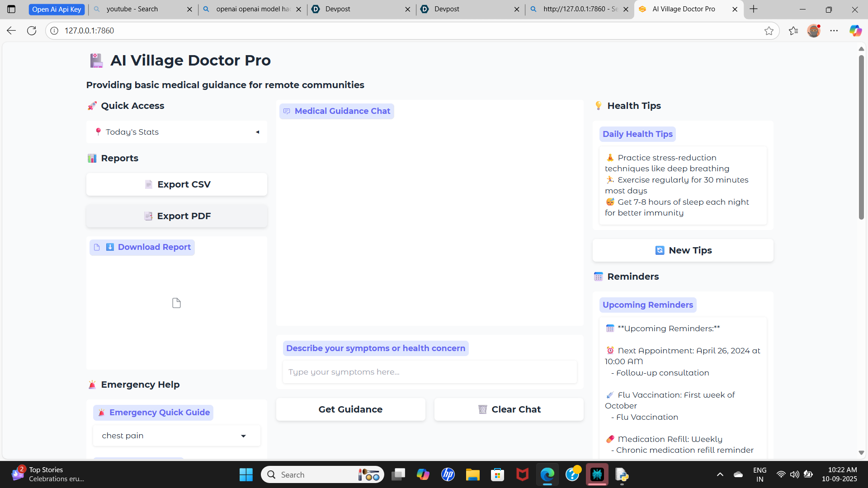Screen dimensions: 868x488
Task: Click the page vertical scrollbar
Action: tap(861, 136)
